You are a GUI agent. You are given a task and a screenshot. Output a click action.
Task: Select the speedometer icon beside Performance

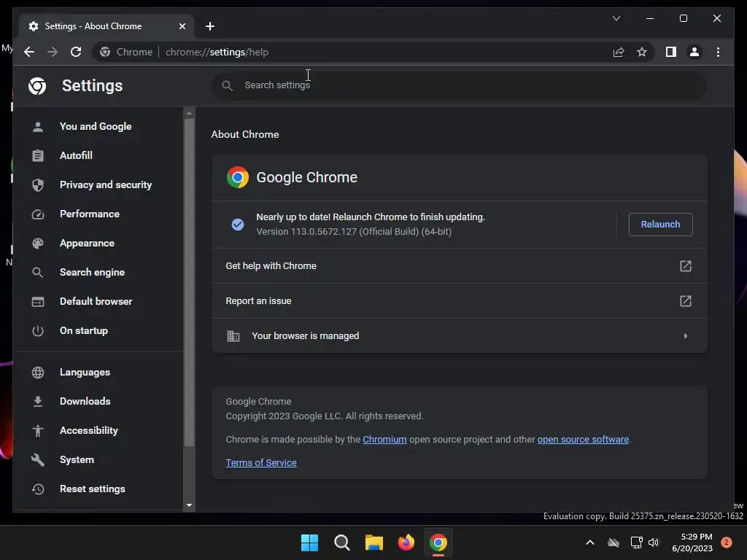coord(38,214)
